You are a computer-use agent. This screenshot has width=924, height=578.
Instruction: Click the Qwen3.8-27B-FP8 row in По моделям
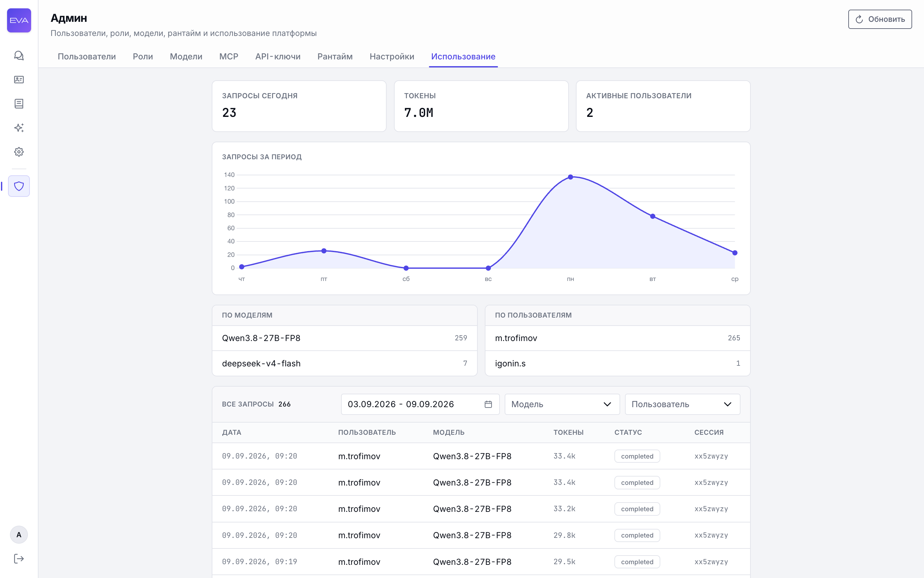[x=344, y=338]
